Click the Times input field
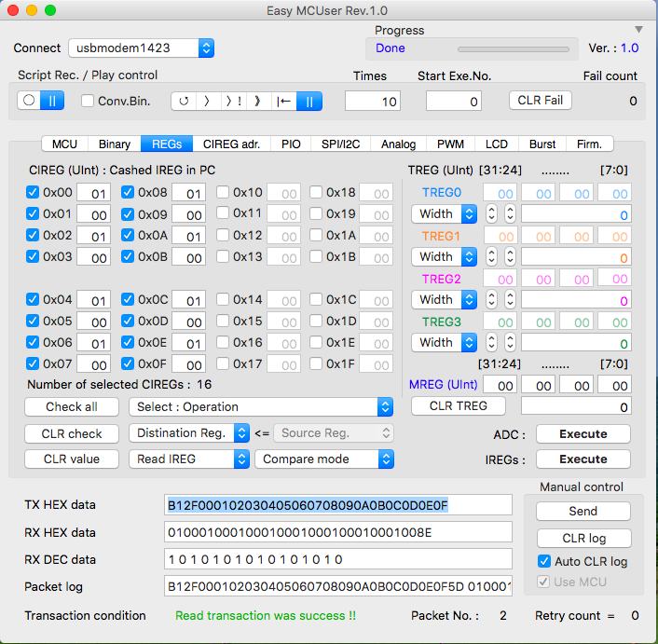Screen dimensions: 658x644 (x=373, y=101)
